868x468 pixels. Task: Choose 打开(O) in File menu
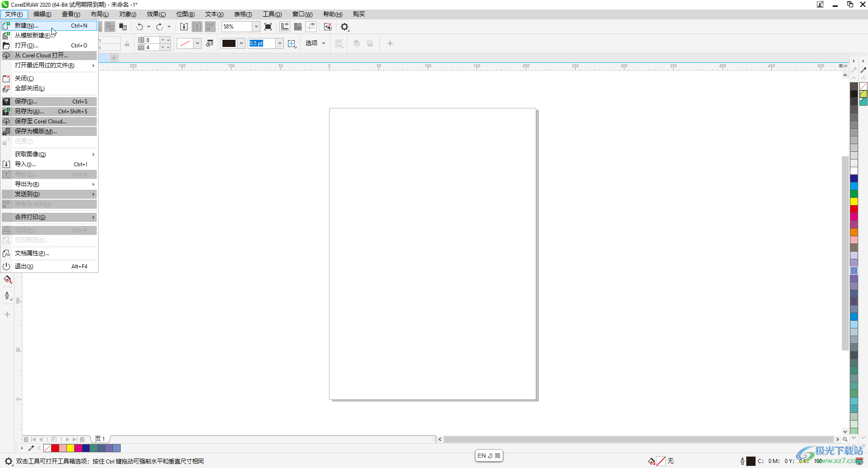50,46
